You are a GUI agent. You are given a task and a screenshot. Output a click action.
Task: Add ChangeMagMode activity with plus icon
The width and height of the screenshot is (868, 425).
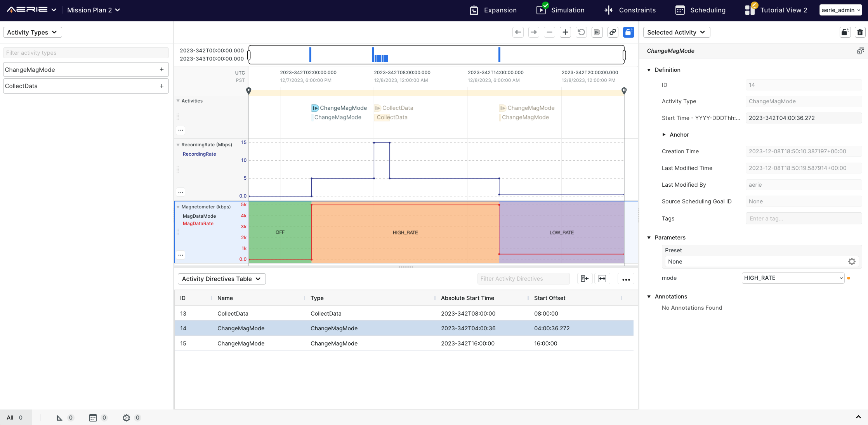pyautogui.click(x=161, y=69)
